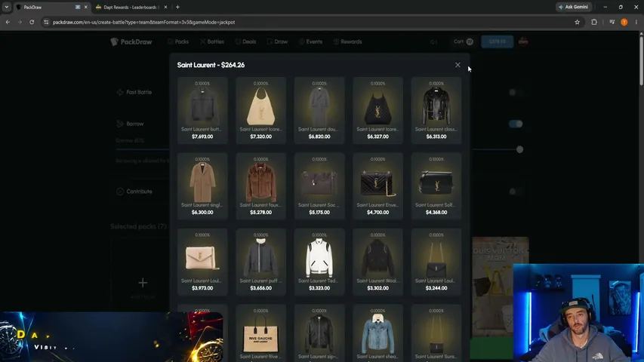Click the blue account balance button
The width and height of the screenshot is (644, 362).
tap(497, 41)
